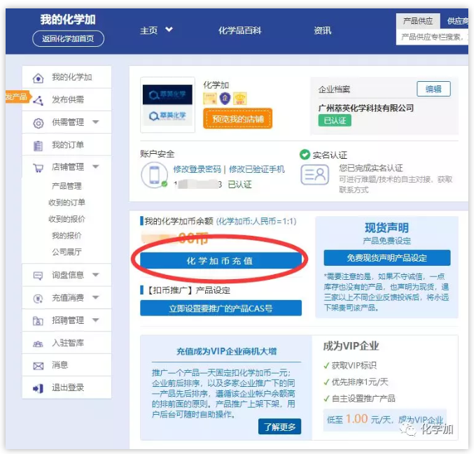This screenshot has width=476, height=454.
Task: Click the 退出登录 exit icon
Action: [x=38, y=388]
